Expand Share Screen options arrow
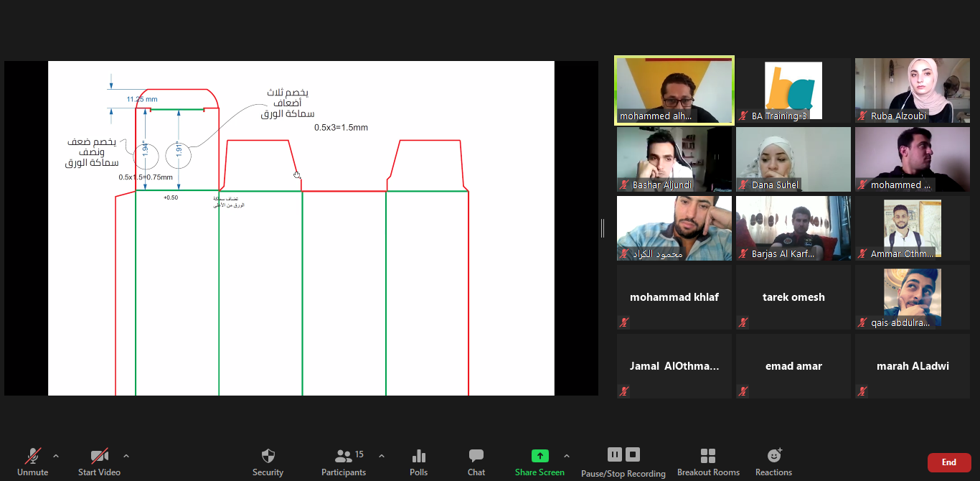This screenshot has height=481, width=980. coord(567,456)
